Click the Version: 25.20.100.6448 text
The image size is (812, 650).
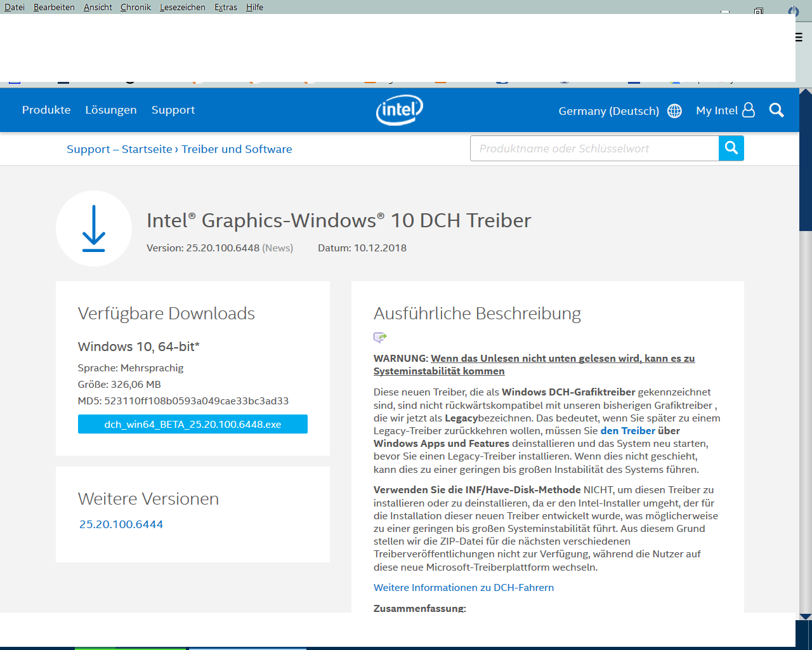point(203,248)
